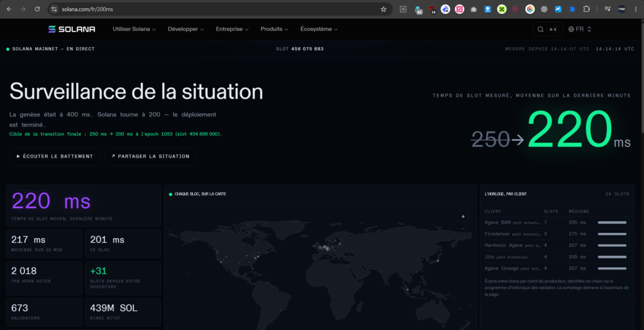The height and width of the screenshot is (330, 644).
Task: Open the Chrome profile avatar
Action: point(622,9)
